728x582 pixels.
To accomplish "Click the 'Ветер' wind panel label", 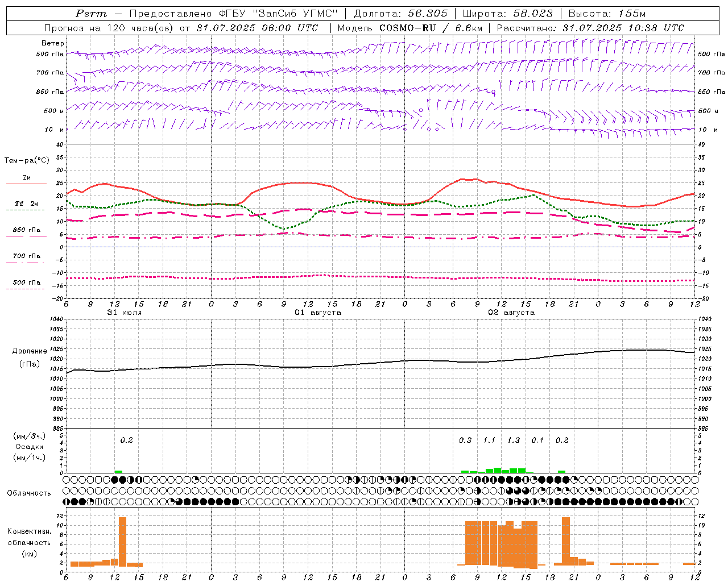I will pyautogui.click(x=53, y=43).
